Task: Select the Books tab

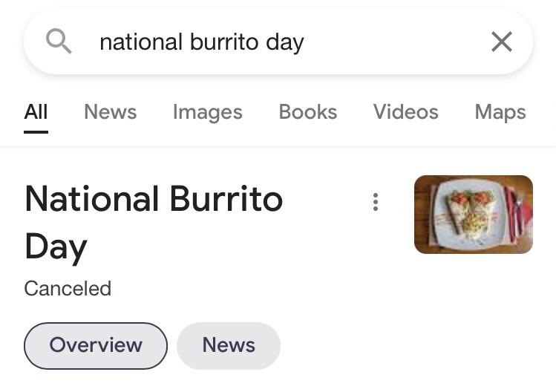Action: pyautogui.click(x=307, y=112)
